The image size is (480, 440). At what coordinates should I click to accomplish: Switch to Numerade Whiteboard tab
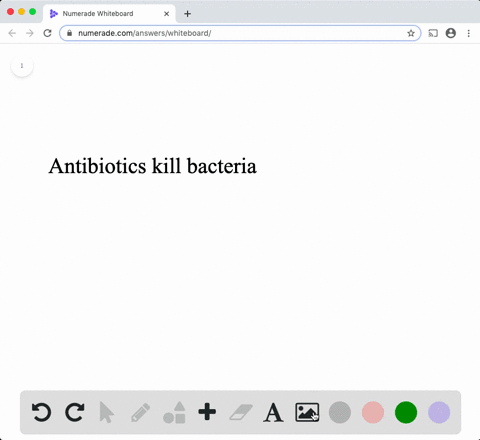(109, 14)
